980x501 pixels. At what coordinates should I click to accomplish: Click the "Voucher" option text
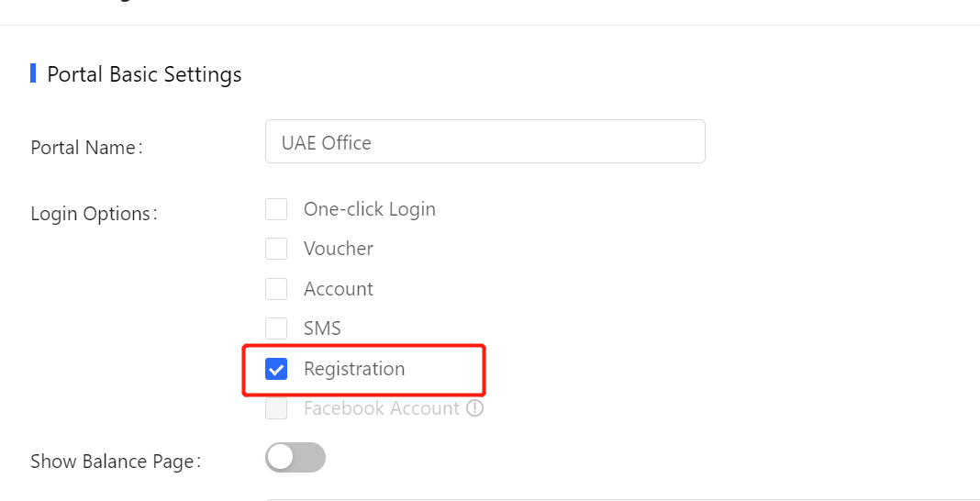pos(338,249)
